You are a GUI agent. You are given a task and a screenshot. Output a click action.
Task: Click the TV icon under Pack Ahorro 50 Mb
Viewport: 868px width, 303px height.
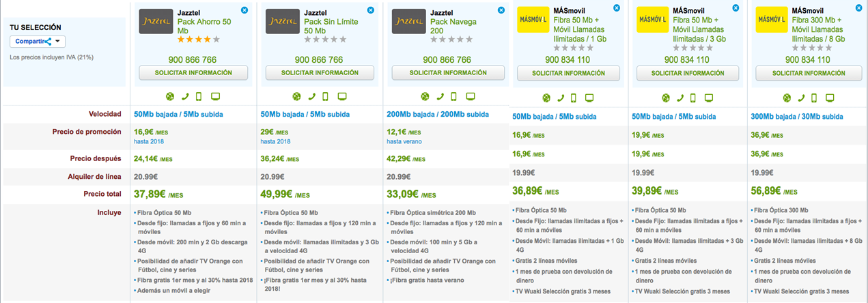click(216, 96)
